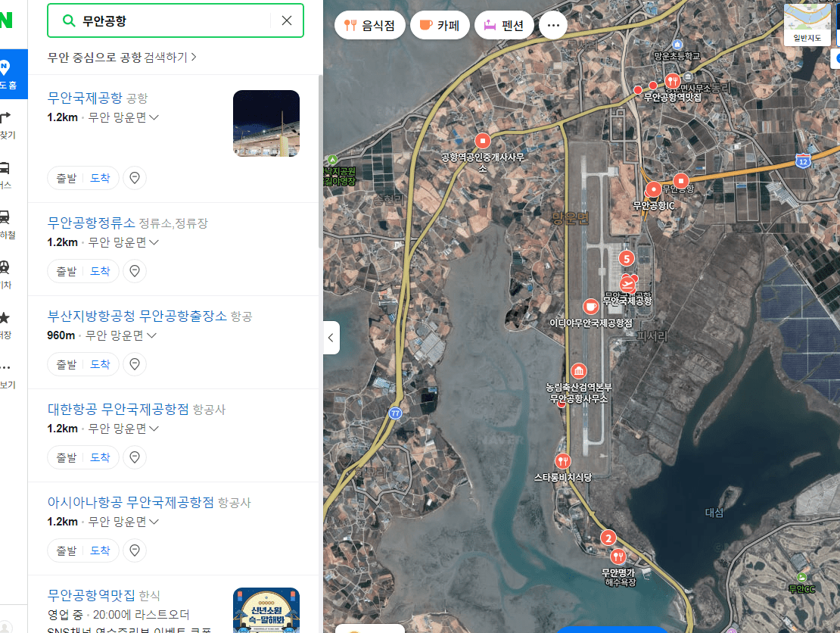The height and width of the screenshot is (633, 840).
Task: Click the search magnifier icon
Action: click(x=69, y=21)
